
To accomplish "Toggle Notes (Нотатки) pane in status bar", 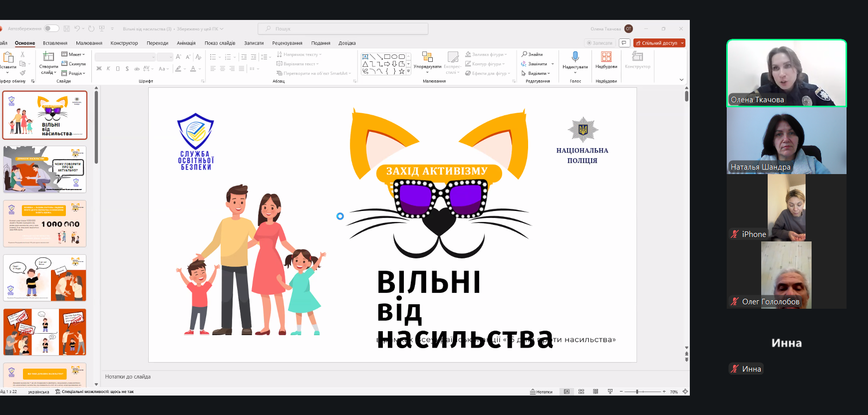I will click(x=541, y=392).
